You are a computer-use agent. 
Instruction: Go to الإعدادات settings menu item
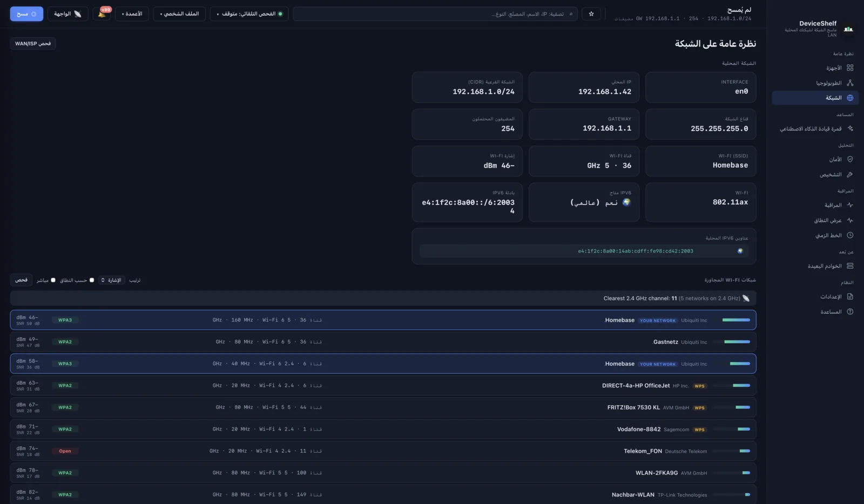[815, 297]
